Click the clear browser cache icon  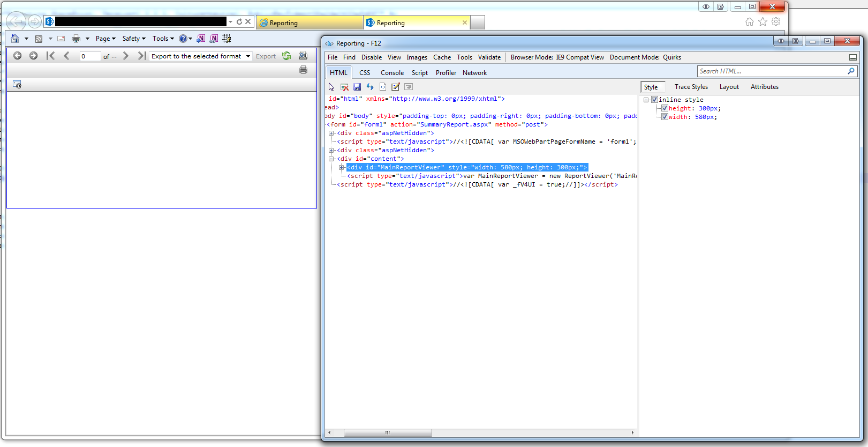[344, 87]
